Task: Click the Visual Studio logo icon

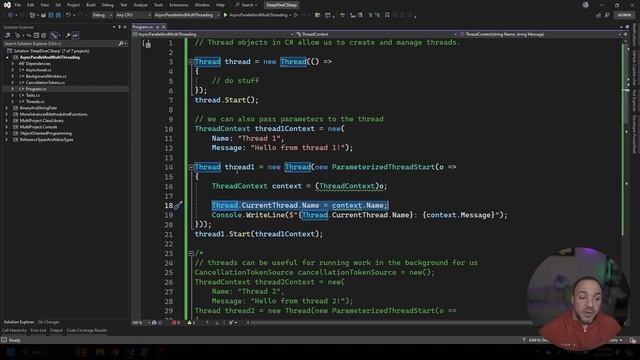Action: (x=7, y=5)
